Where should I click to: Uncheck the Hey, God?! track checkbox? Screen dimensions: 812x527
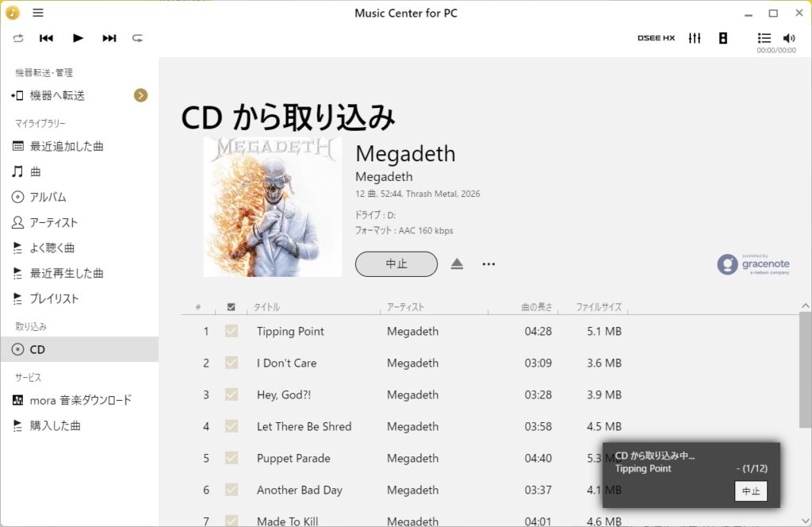[x=232, y=394]
